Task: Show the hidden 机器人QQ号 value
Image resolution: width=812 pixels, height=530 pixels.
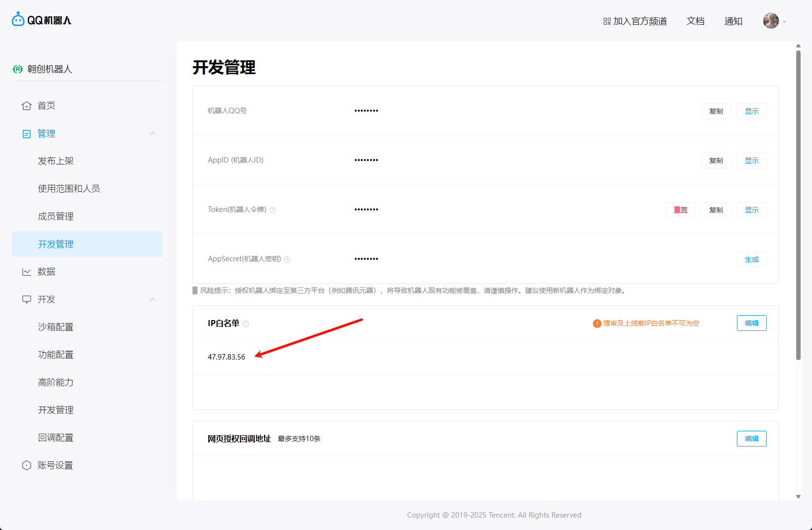Action: [x=751, y=111]
